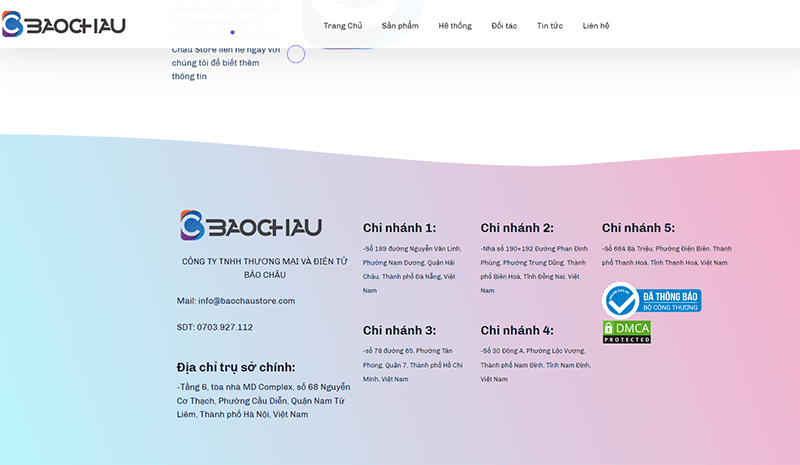This screenshot has height=465, width=800.
Task: Click the Bao Chau logo in the header
Action: coord(63,24)
